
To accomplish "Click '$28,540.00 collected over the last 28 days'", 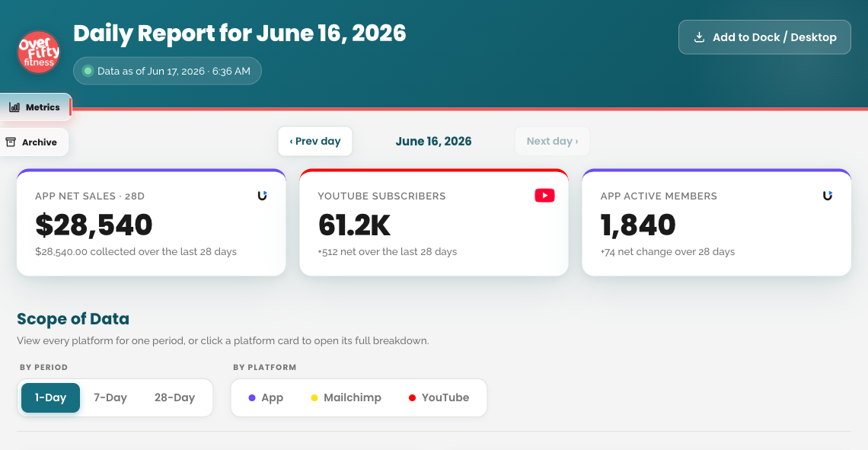I will coord(136,252).
